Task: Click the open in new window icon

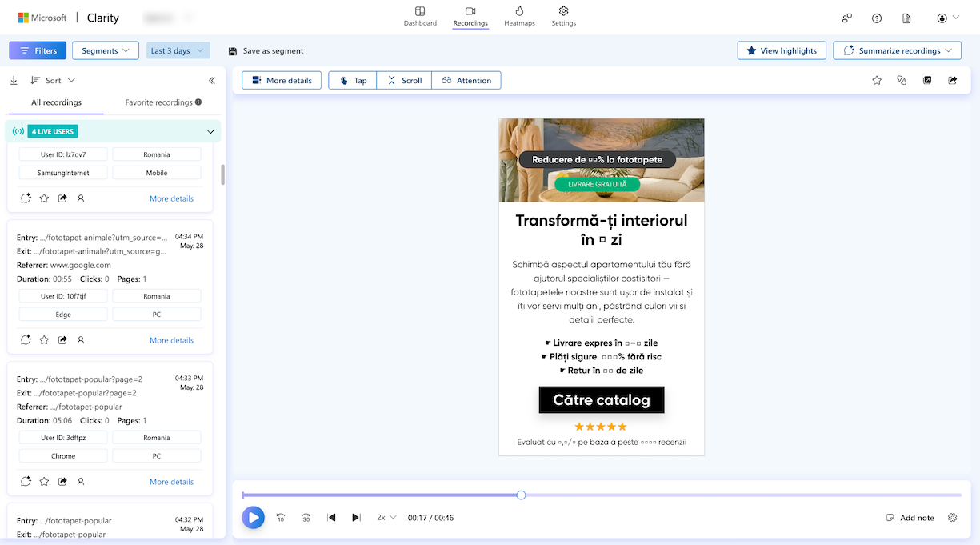Action: (927, 80)
